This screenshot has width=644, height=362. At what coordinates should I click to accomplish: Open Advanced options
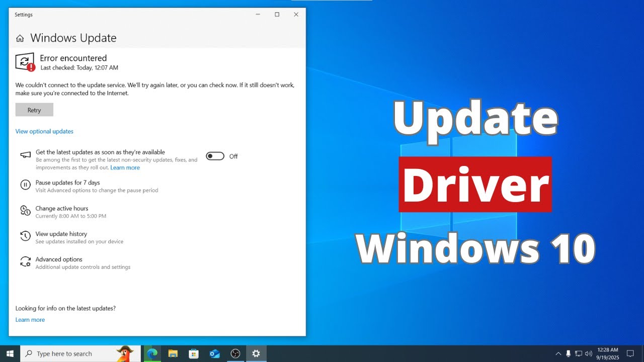pos(59,259)
